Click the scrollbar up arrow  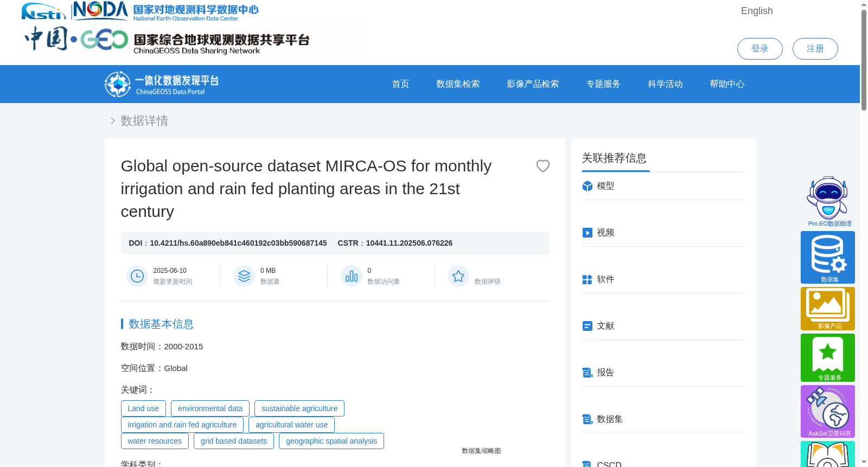864,4
